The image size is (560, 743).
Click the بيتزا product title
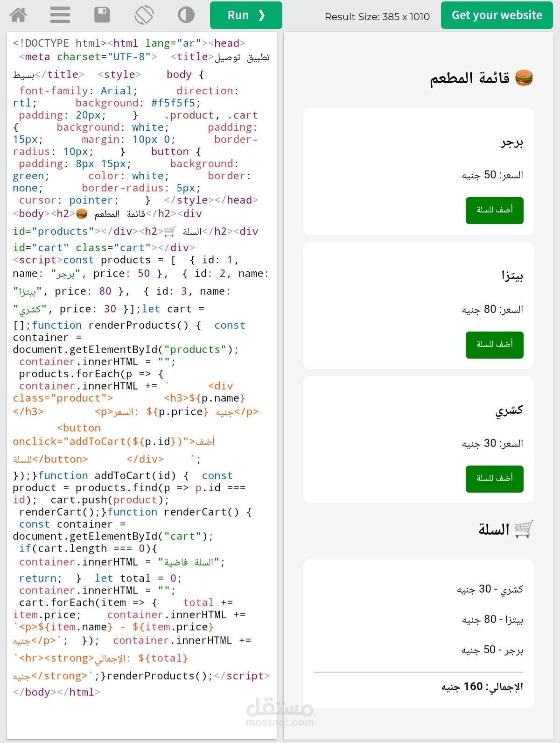click(512, 276)
